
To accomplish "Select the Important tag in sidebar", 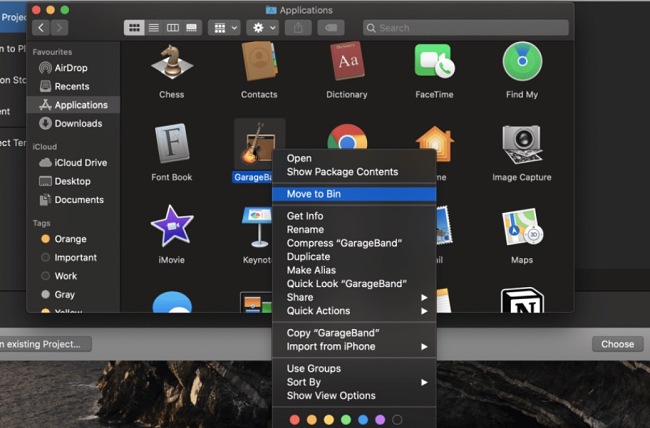I will (x=73, y=258).
